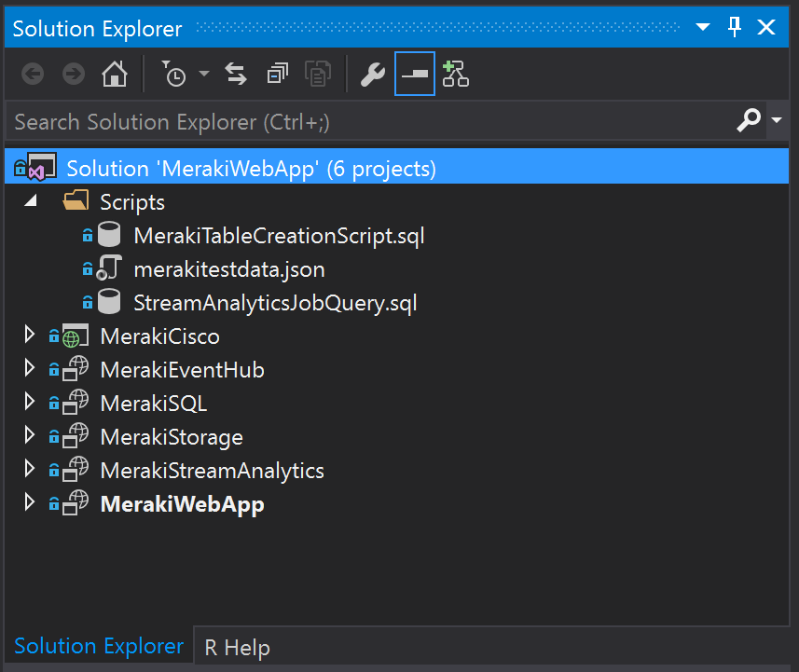Image resolution: width=799 pixels, height=672 pixels.
Task: Expand the MerakiStorage project
Action: click(30, 435)
